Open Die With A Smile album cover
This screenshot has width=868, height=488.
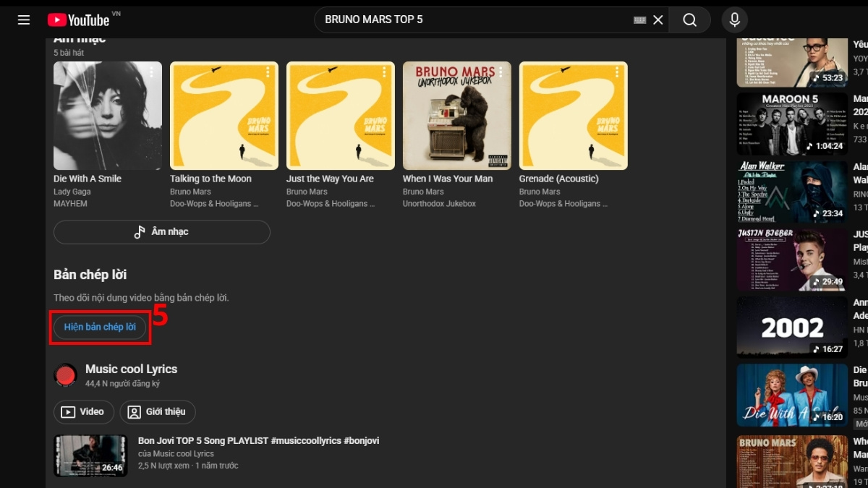tap(108, 116)
